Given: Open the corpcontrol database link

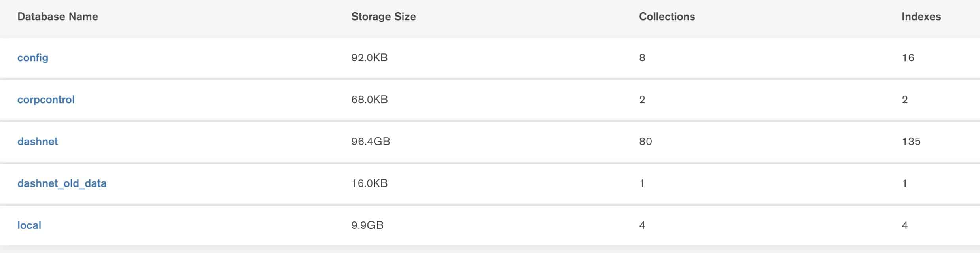Looking at the screenshot, I should coord(46,100).
